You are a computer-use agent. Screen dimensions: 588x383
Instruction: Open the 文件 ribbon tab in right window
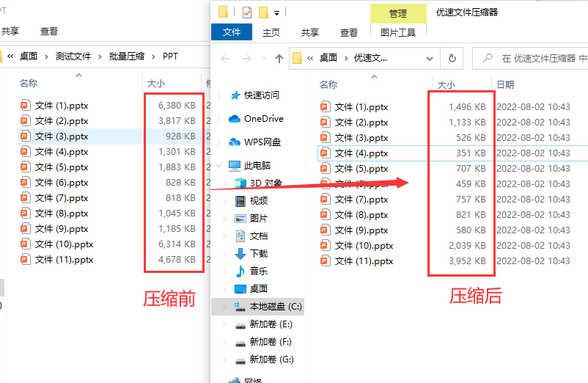pyautogui.click(x=232, y=32)
